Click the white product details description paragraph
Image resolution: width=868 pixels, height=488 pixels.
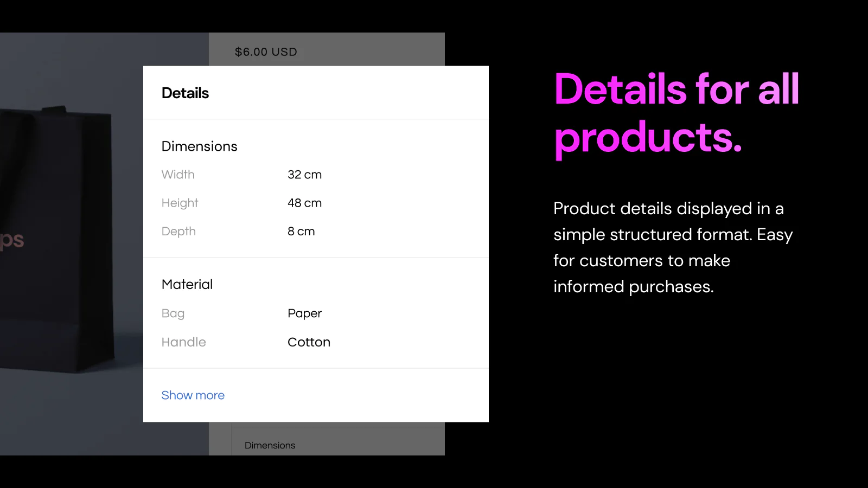(x=673, y=247)
